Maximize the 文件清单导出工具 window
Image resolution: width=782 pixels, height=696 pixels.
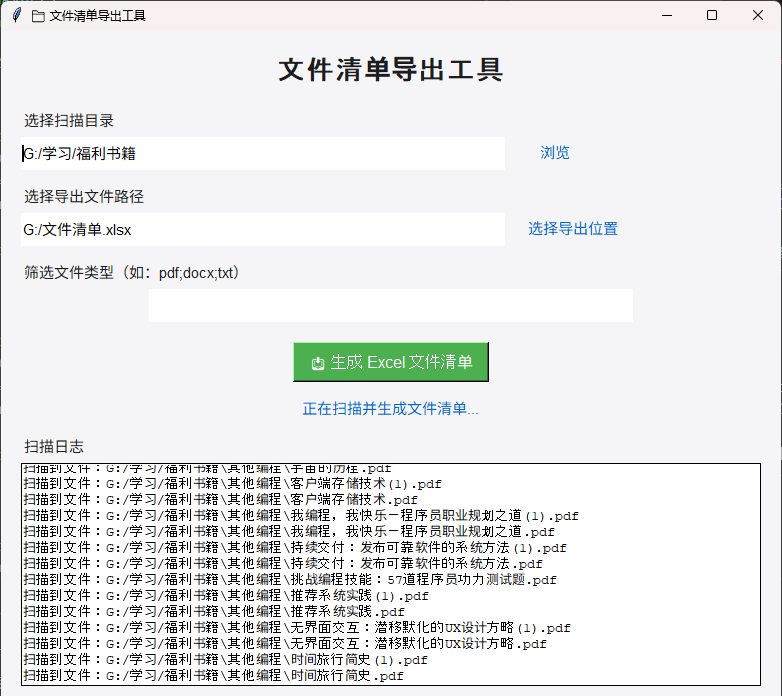(x=712, y=15)
